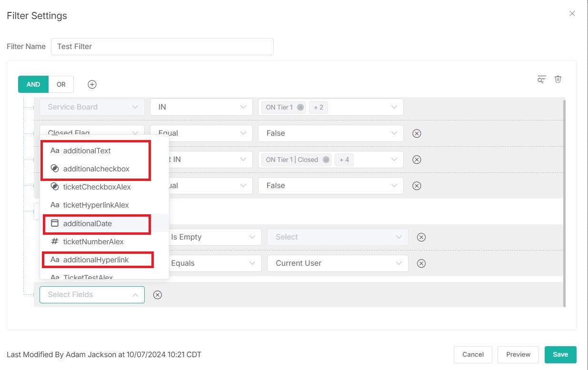The height and width of the screenshot is (370, 588).
Task: Remove the Closed Flag row via circled X
Action: (x=417, y=133)
